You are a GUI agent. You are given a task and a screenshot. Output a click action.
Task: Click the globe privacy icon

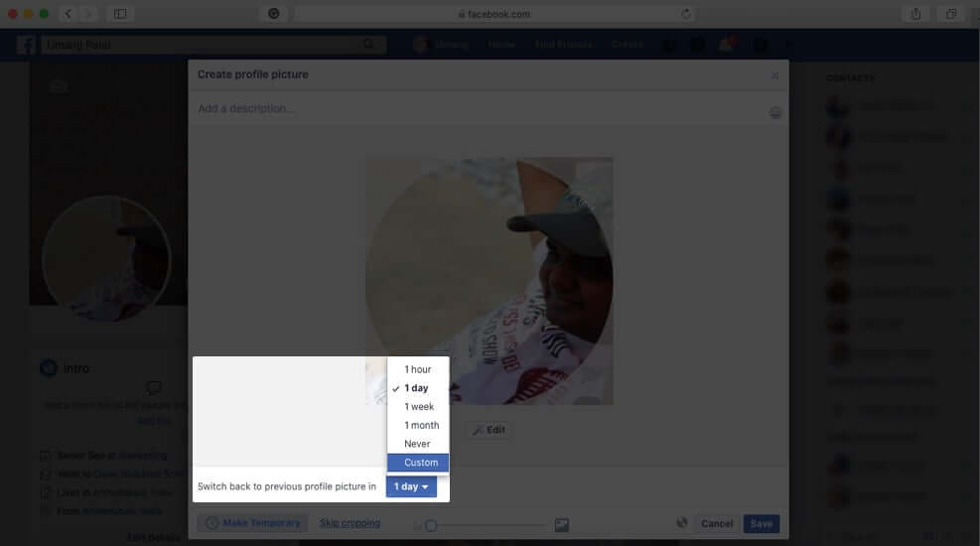point(681,523)
